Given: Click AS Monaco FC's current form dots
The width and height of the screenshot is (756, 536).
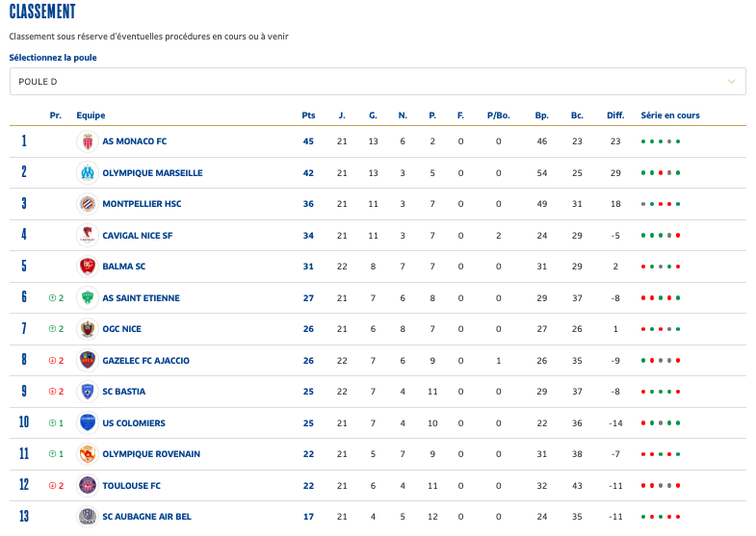Looking at the screenshot, I should coord(661,141).
